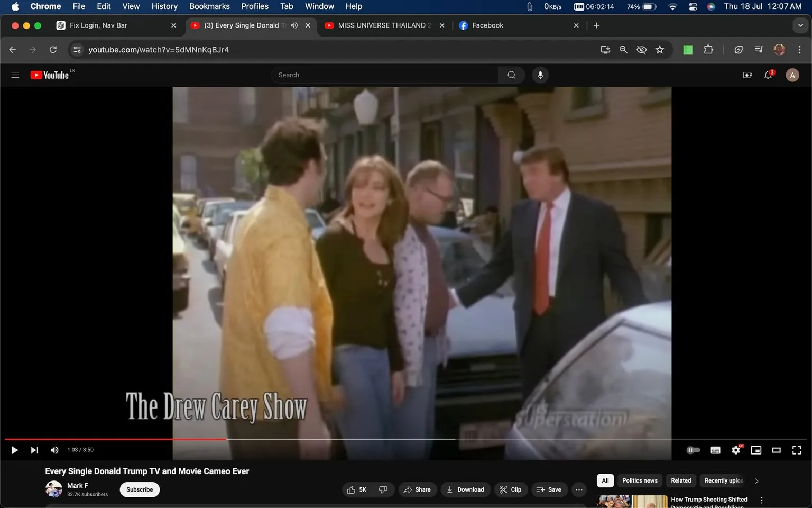Open the Bookmarks menu
The height and width of the screenshot is (508, 812).
click(x=209, y=6)
